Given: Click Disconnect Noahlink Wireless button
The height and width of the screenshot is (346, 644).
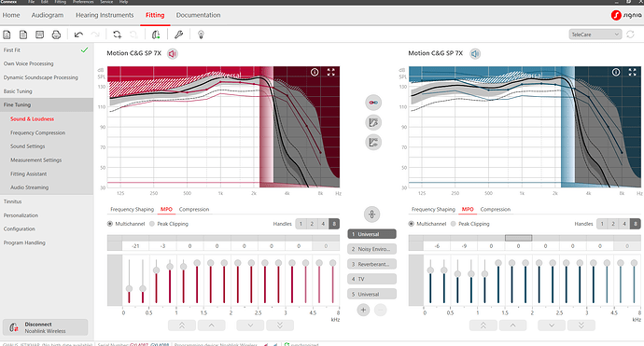Looking at the screenshot, I should (45, 327).
